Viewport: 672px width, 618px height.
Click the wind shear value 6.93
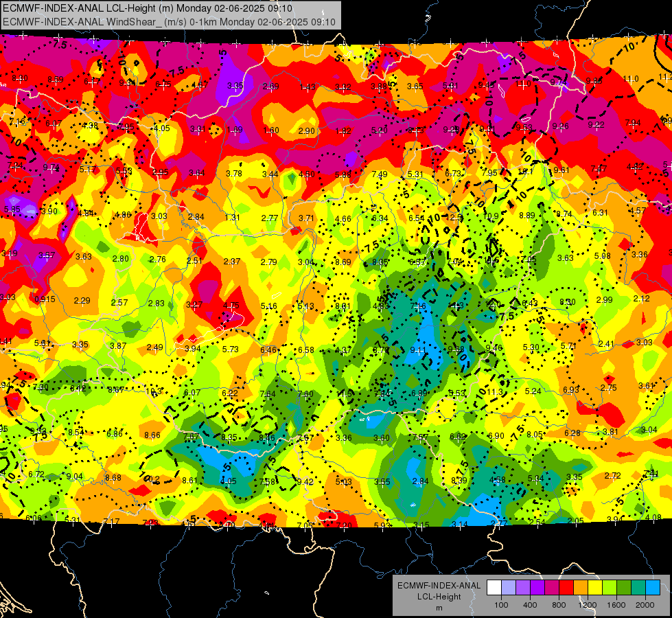(571, 389)
